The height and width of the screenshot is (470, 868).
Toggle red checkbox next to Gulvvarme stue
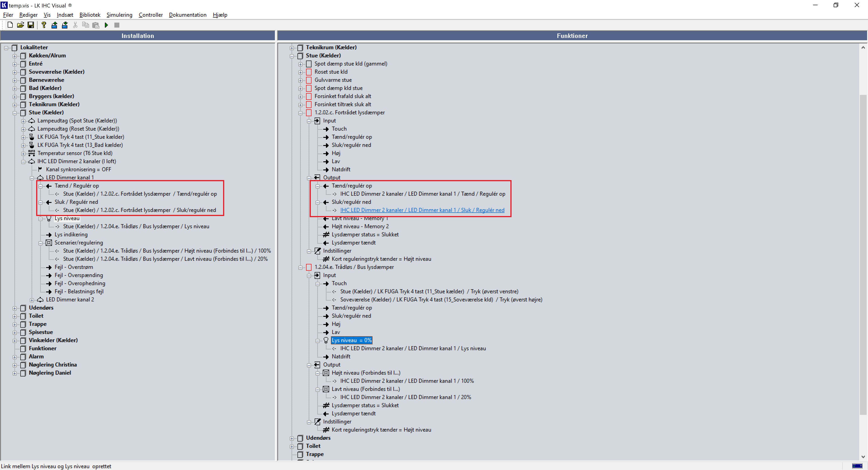pos(309,80)
